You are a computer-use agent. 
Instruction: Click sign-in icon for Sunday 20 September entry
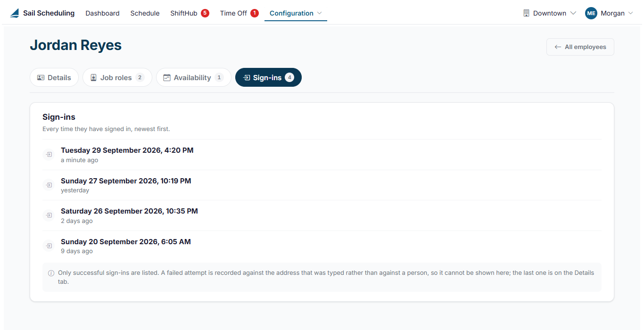[x=49, y=246]
